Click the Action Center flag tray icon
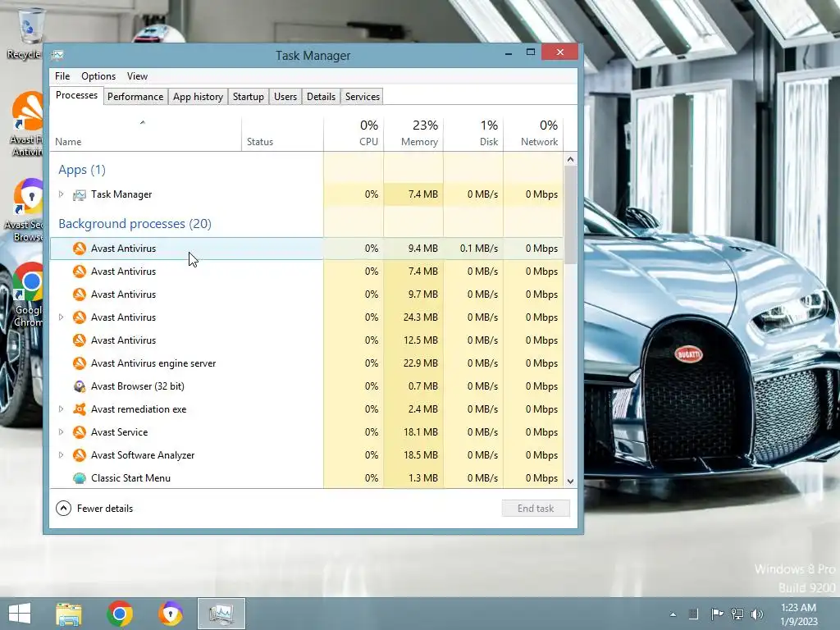 click(716, 614)
